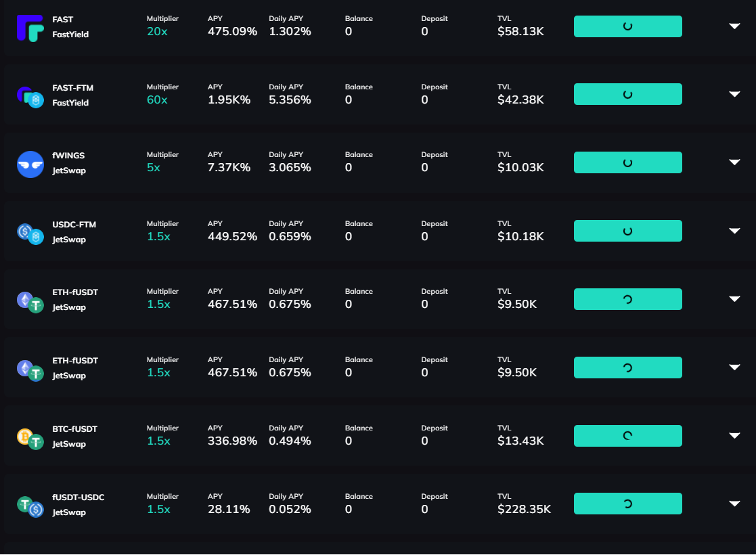The width and height of the screenshot is (756, 555).
Task: Click the FAST-FTM pair token icon
Action: pos(30,97)
